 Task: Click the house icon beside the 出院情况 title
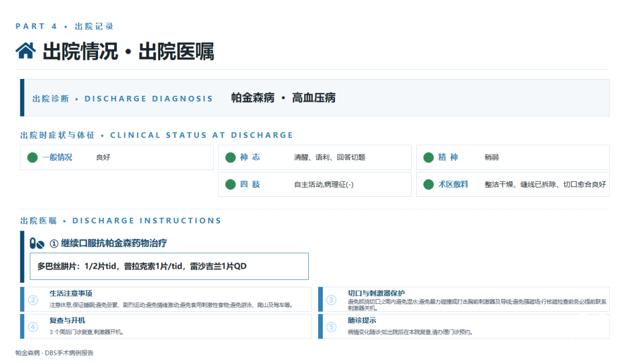point(26,51)
